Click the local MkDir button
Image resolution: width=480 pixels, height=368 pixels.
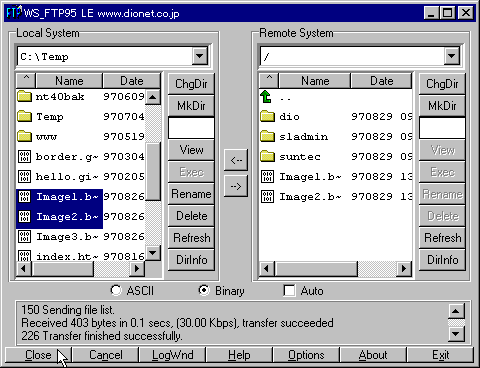click(x=191, y=106)
